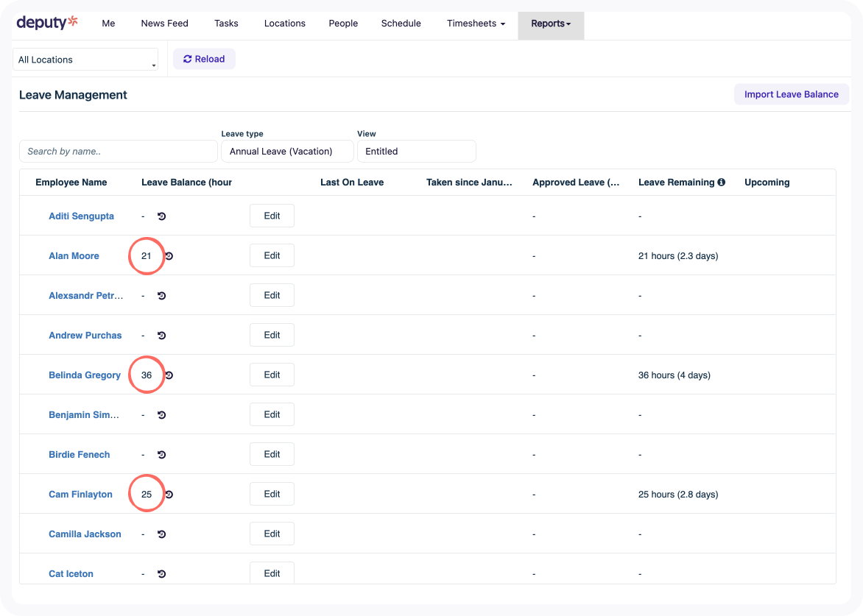Open leave history icon for Birdie Fenech

point(161,455)
